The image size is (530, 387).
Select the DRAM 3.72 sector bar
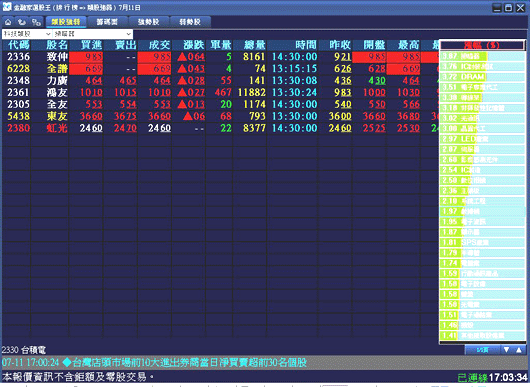[482, 77]
